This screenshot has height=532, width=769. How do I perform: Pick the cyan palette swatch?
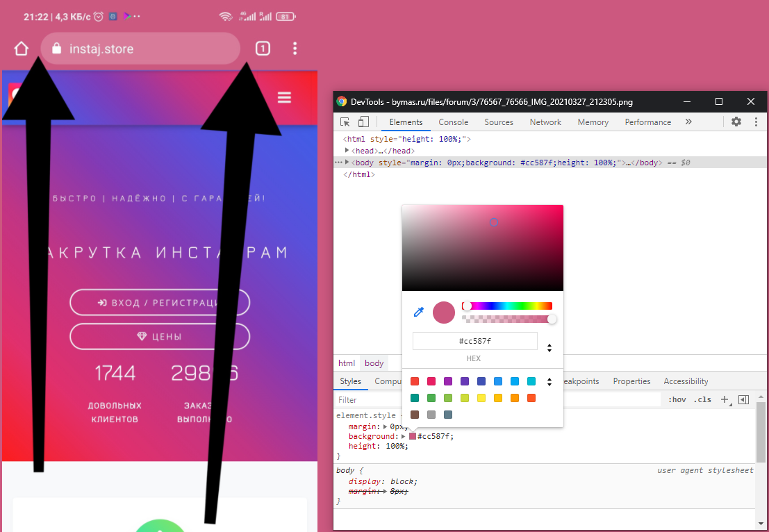tap(531, 381)
